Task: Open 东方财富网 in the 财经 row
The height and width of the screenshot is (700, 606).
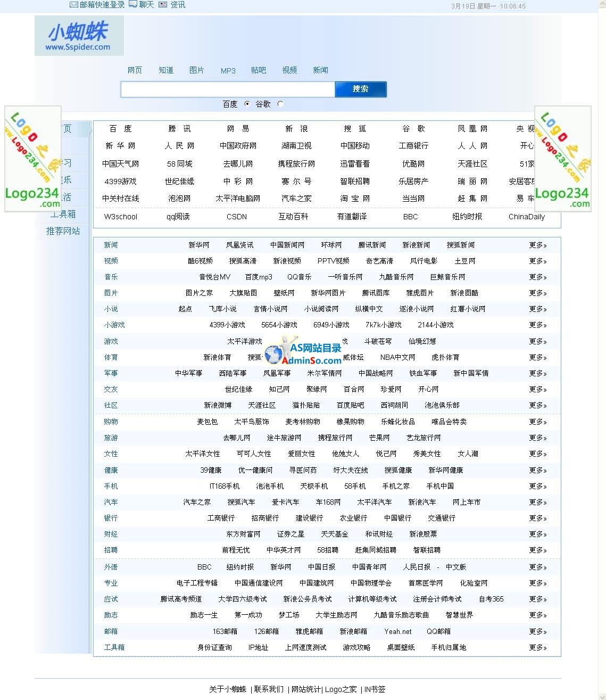Action: 243,534
